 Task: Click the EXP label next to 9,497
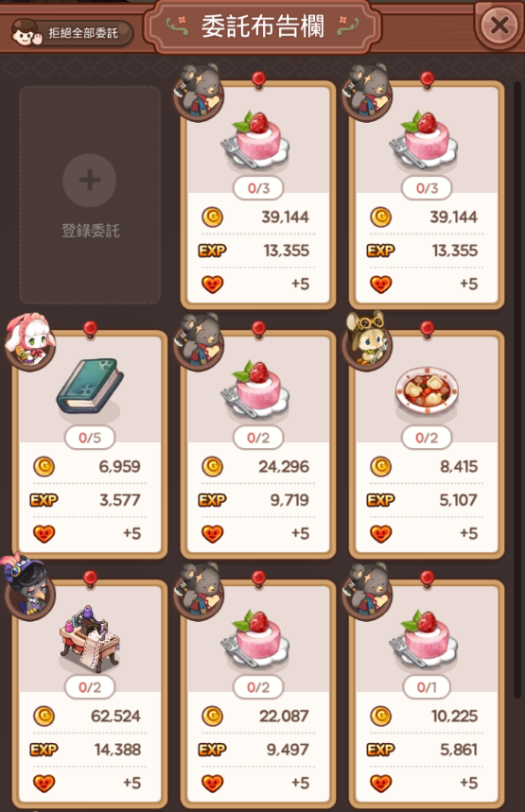tap(212, 750)
